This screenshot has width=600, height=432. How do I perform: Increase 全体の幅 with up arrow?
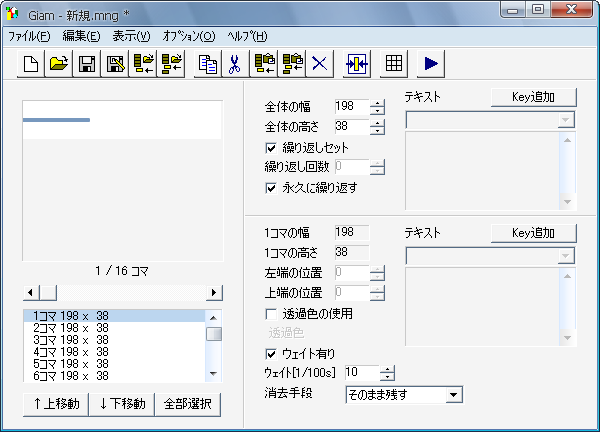[x=377, y=103]
